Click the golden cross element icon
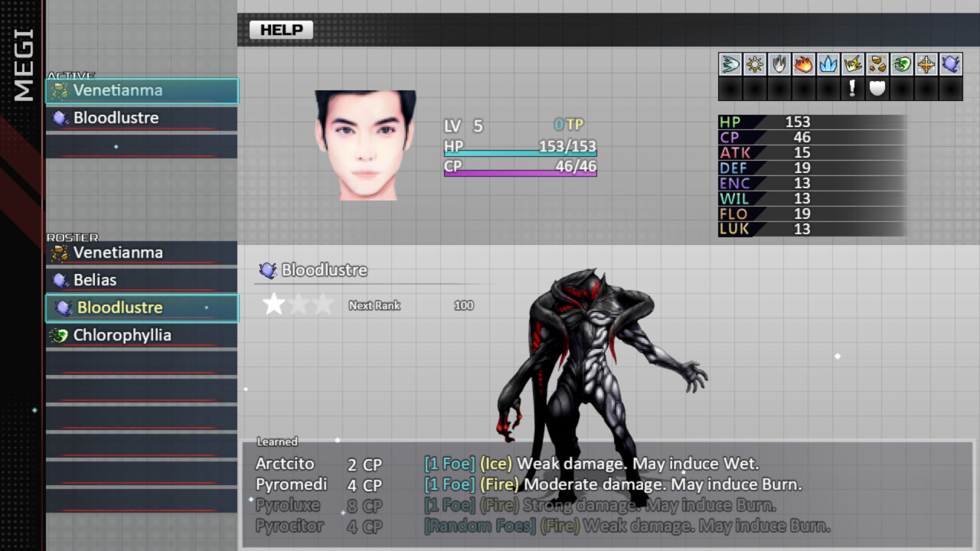The width and height of the screenshot is (980, 551). (x=926, y=64)
